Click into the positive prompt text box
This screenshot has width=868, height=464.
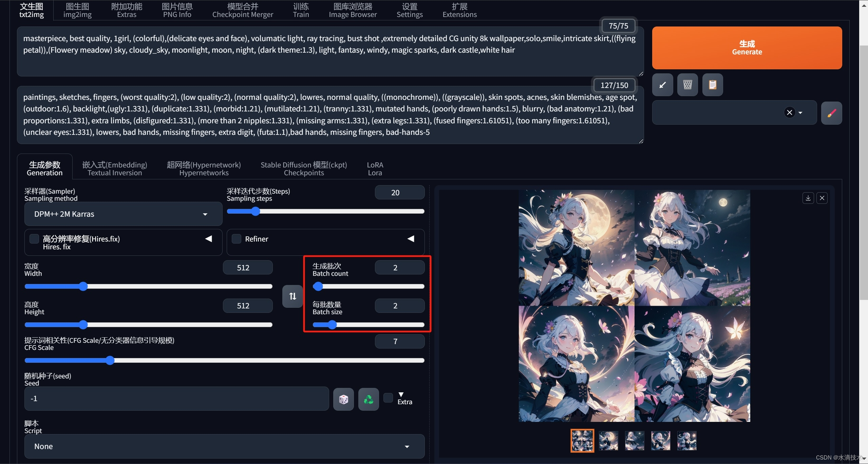tap(330, 51)
